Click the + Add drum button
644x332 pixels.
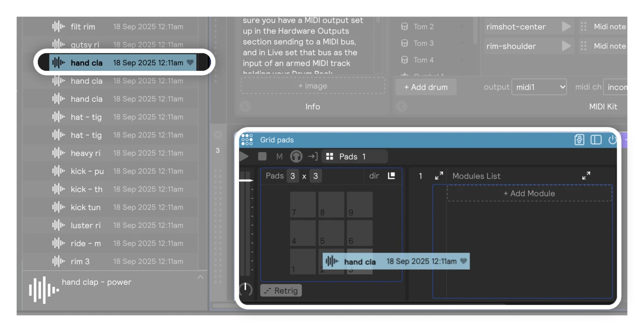coord(426,87)
